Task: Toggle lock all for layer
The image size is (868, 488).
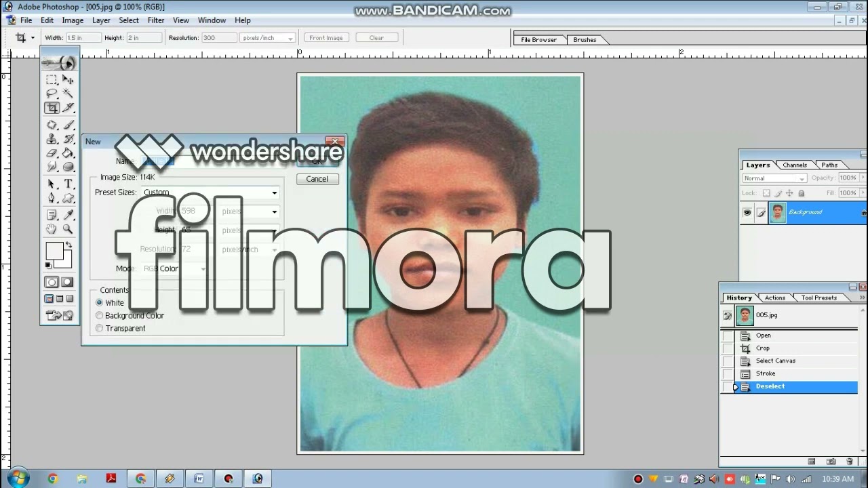Action: click(x=801, y=193)
